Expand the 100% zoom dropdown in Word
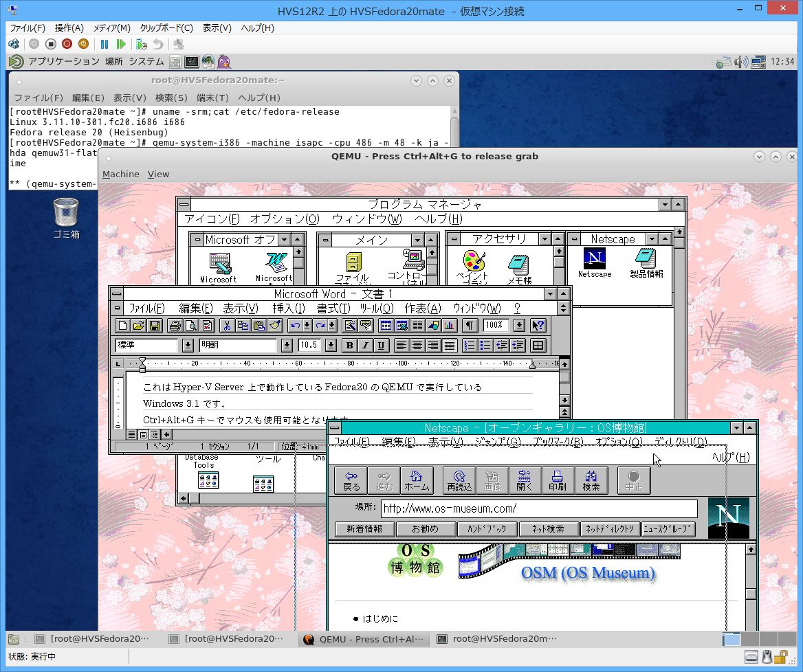 pyautogui.click(x=519, y=326)
